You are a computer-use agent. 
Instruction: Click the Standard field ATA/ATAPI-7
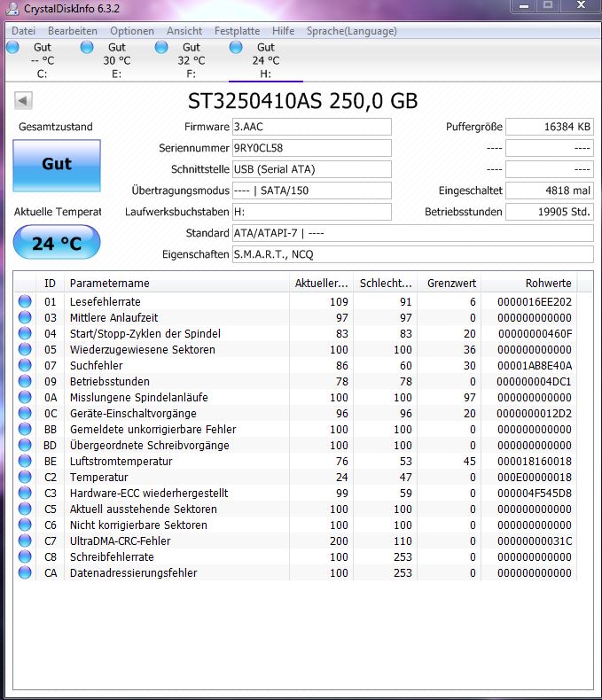click(412, 233)
